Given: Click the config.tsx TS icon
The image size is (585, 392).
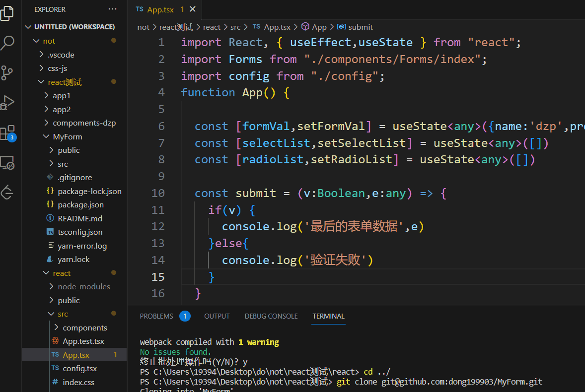Looking at the screenshot, I should point(55,368).
